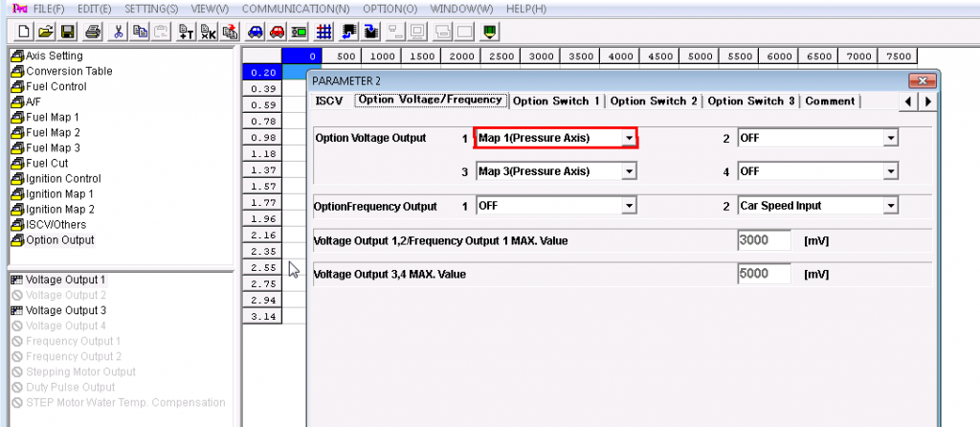Viewport: 980px width, 427px height.
Task: Click Voltage Output 3,4 MAX value field
Action: coord(764,274)
